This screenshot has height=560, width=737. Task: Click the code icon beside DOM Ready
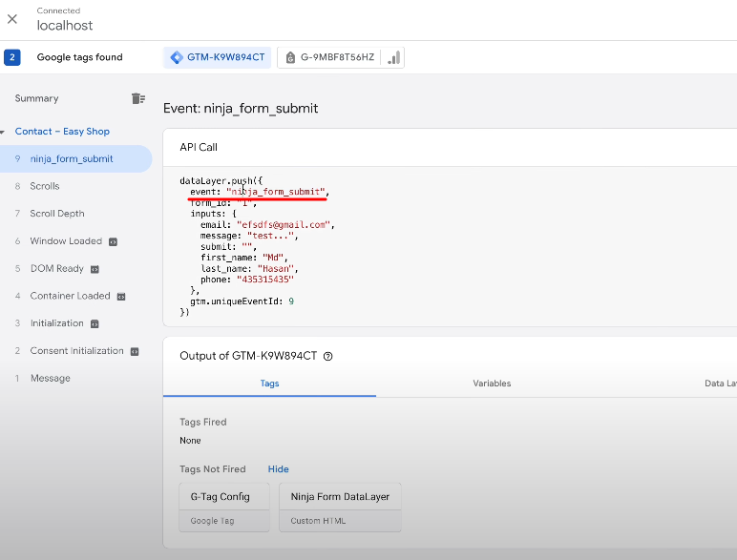coord(95,269)
